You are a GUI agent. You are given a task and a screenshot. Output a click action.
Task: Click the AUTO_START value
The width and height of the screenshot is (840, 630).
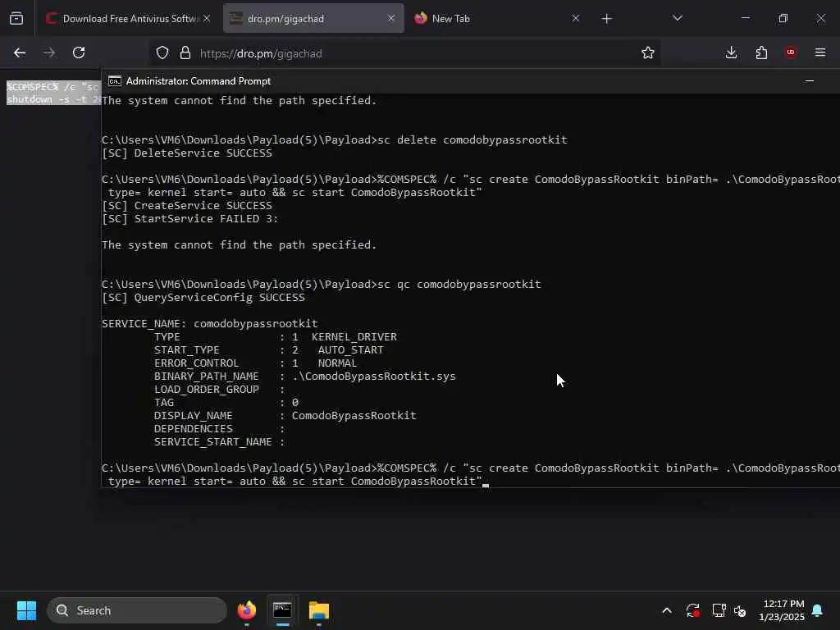pyautogui.click(x=351, y=349)
